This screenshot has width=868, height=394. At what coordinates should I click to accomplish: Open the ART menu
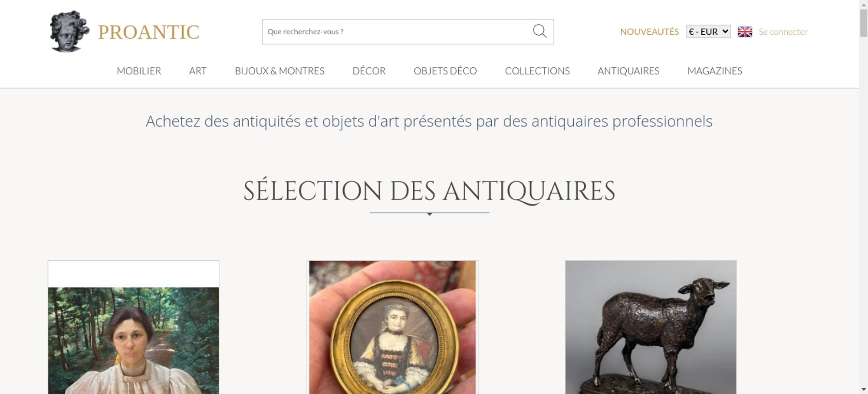(x=198, y=71)
